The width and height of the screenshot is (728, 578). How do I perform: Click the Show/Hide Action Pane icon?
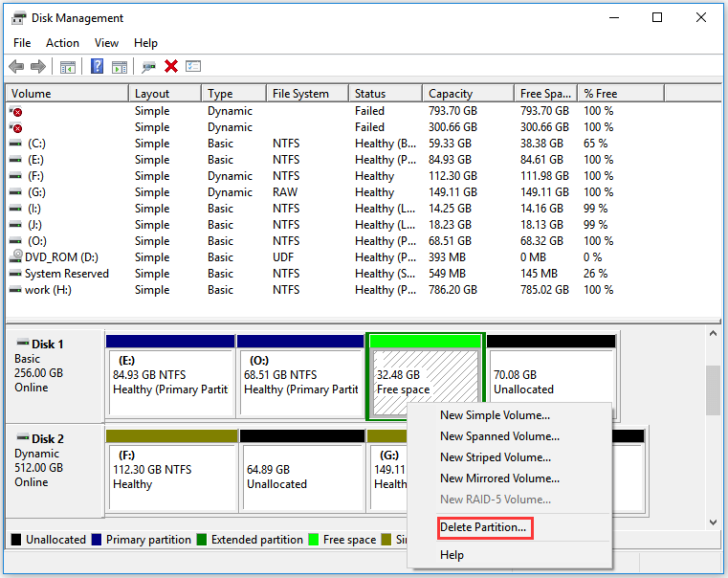tap(120, 67)
